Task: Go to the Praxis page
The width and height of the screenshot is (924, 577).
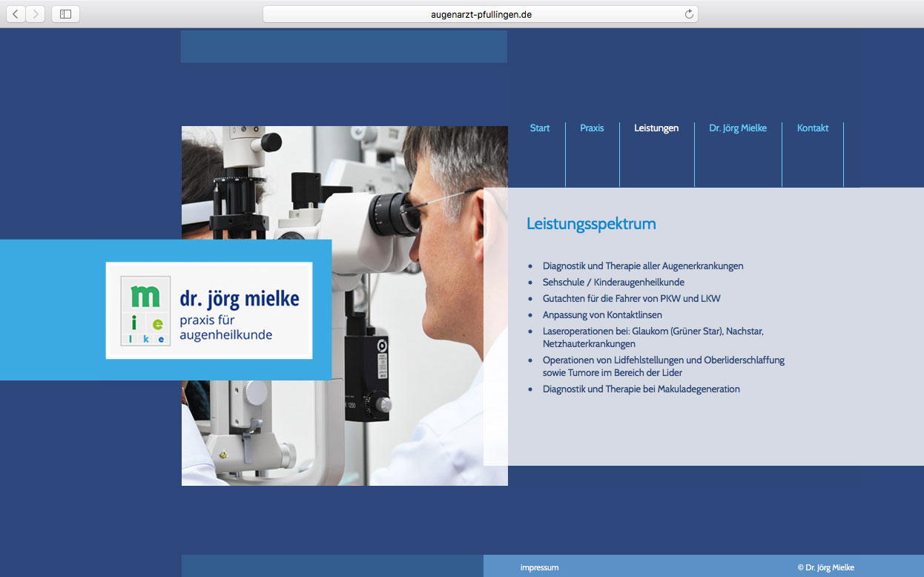Action: pos(592,128)
